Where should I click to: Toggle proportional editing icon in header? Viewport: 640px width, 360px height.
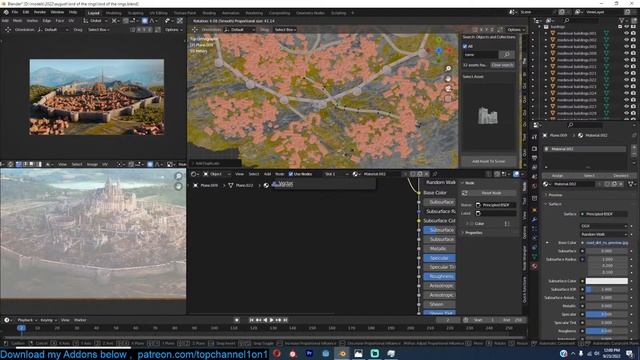144,20
